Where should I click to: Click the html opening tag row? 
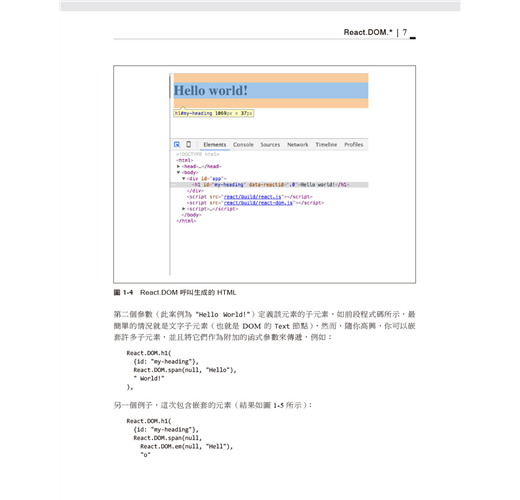185,160
